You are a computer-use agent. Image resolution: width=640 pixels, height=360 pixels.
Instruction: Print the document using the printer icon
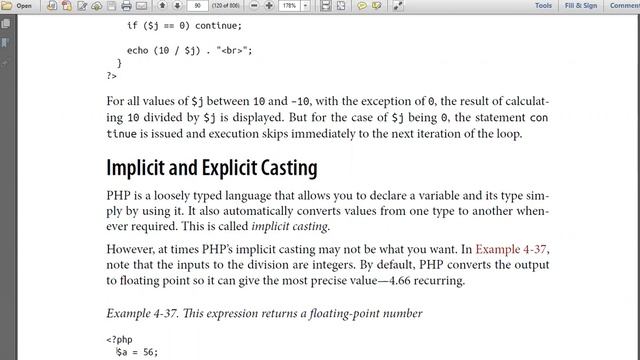coord(127,6)
